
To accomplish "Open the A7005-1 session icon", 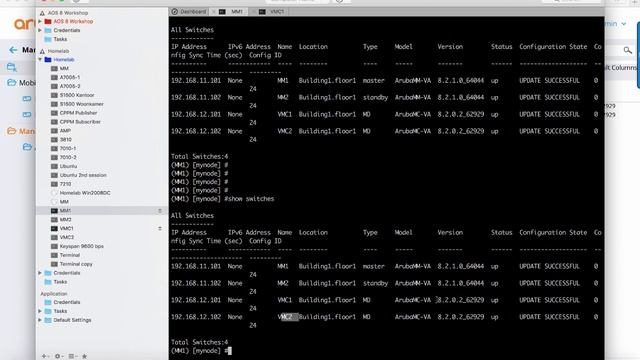I will pyautogui.click(x=54, y=77).
